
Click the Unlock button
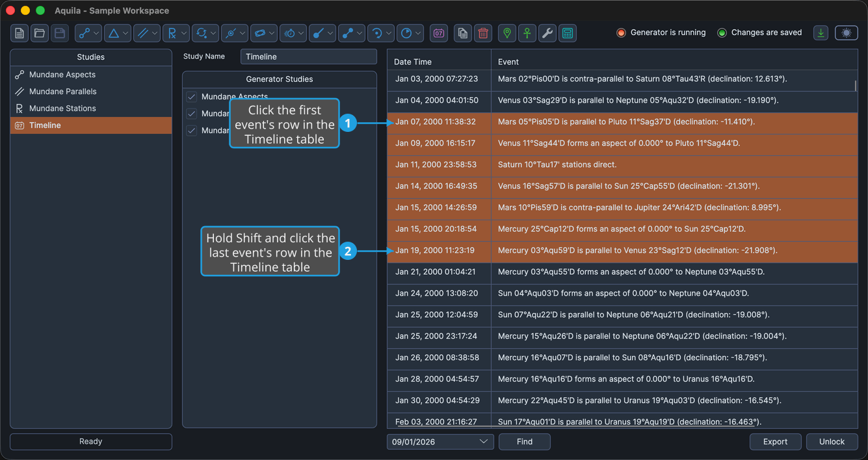coord(832,442)
